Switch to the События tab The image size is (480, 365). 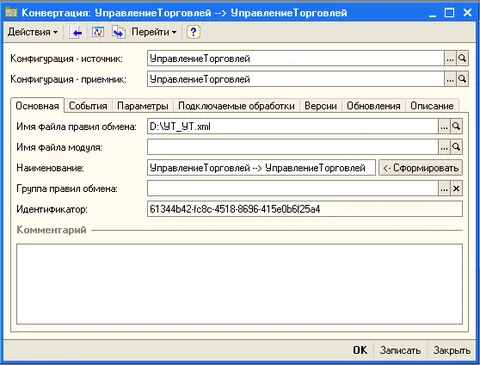tap(88, 106)
